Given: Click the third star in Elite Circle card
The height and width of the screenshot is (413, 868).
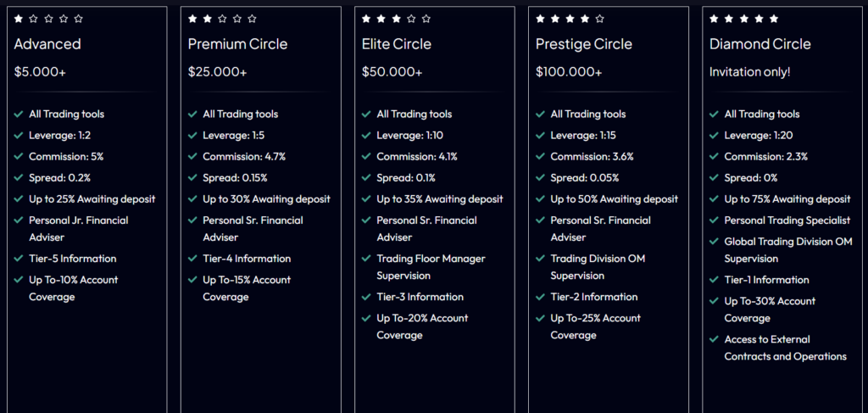Looking at the screenshot, I should pyautogui.click(x=396, y=19).
